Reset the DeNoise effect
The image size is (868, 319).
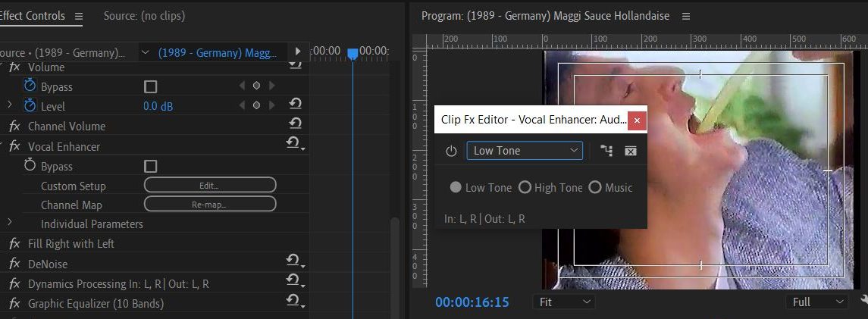294,261
